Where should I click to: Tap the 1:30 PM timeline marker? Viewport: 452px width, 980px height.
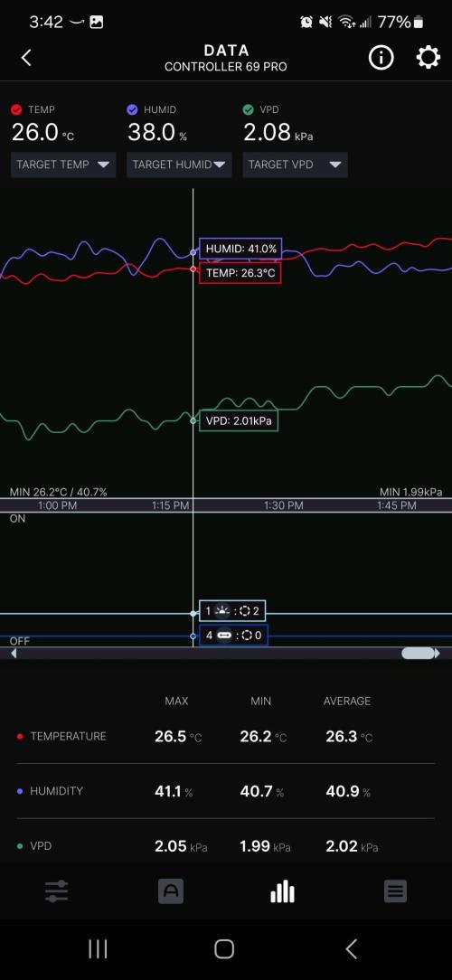283,505
